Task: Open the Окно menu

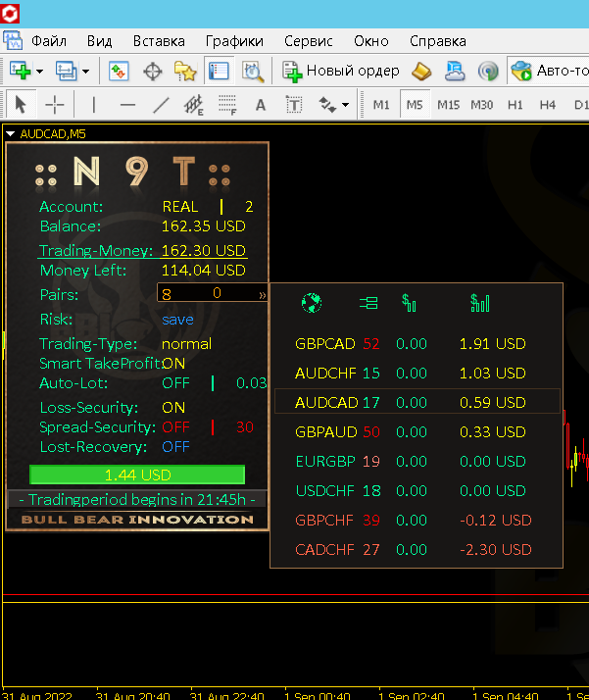Action: point(371,41)
